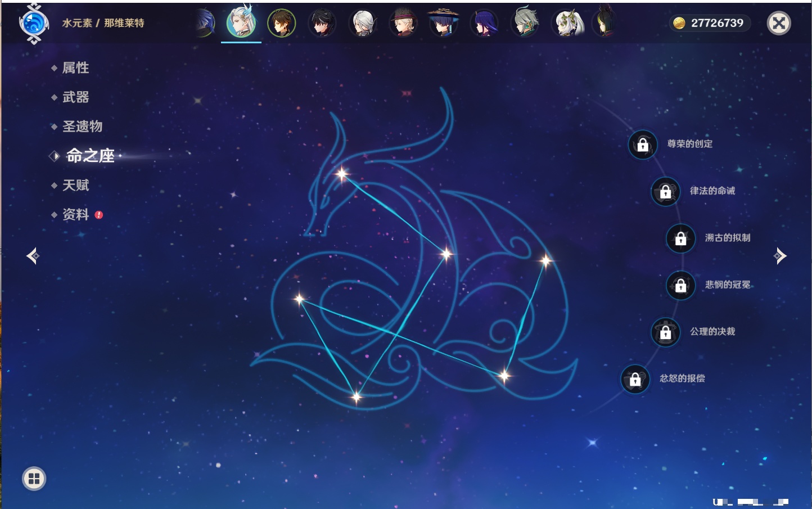Viewport: 812px width, 509px height.
Task: Select Neuvillette's highlighted portrait in the party bar
Action: pyautogui.click(x=241, y=22)
